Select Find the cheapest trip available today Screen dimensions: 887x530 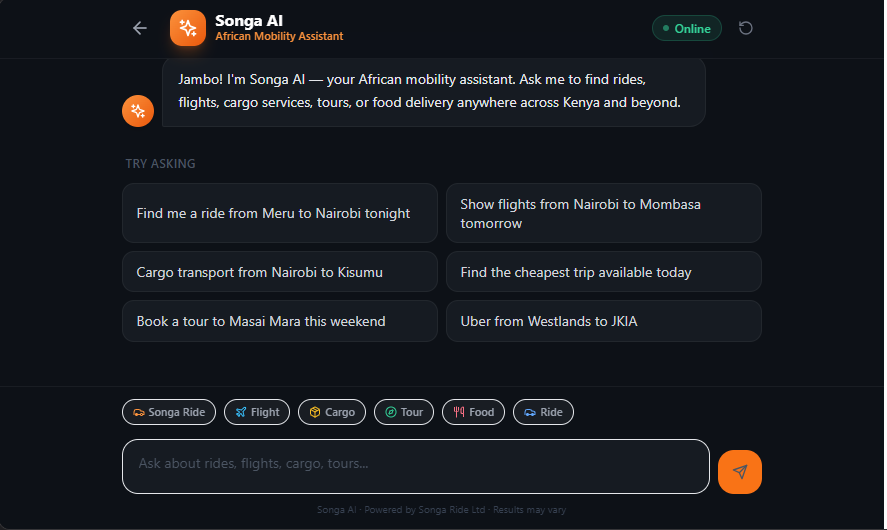click(604, 272)
